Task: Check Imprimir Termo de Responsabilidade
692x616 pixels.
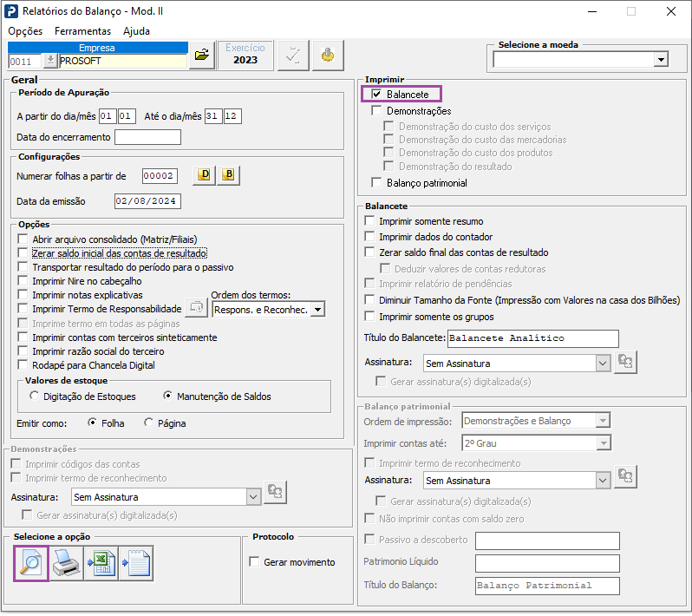Action: [23, 308]
